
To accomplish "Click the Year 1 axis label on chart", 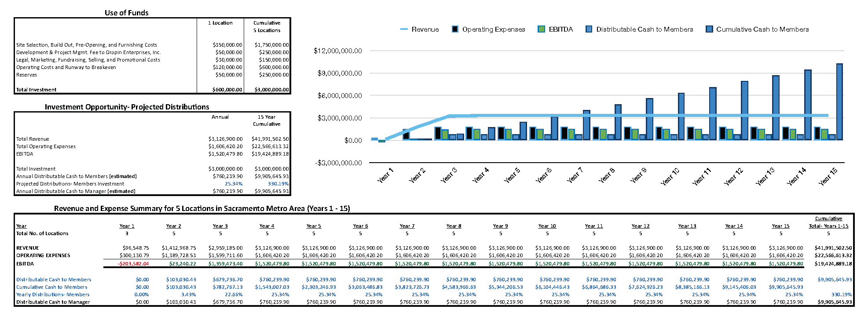I will pyautogui.click(x=385, y=175).
